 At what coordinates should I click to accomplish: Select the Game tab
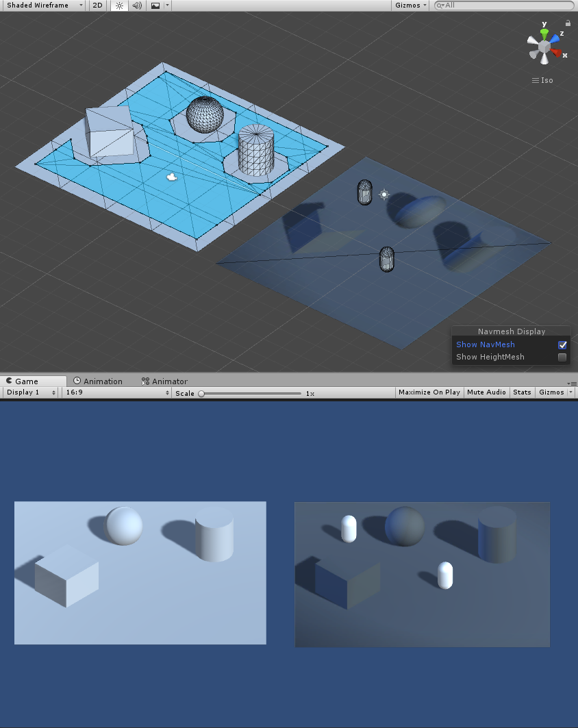(x=34, y=381)
